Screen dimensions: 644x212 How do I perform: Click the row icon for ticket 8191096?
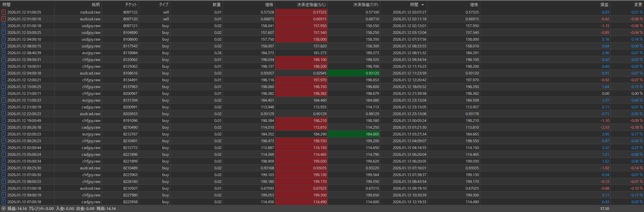(3, 121)
